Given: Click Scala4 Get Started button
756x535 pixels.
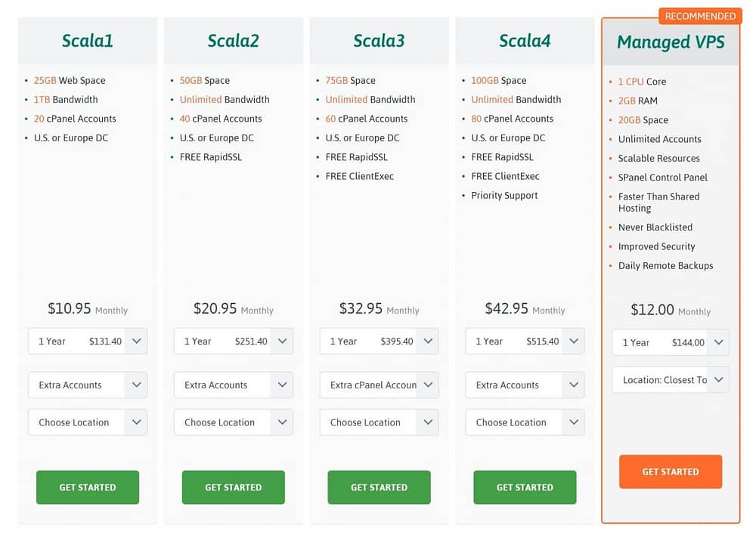Looking at the screenshot, I should click(x=525, y=487).
